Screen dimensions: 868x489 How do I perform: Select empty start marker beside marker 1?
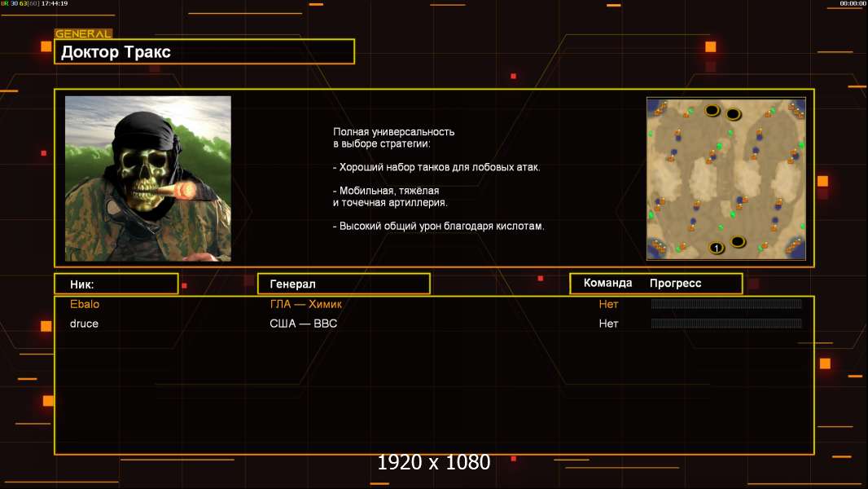(738, 241)
